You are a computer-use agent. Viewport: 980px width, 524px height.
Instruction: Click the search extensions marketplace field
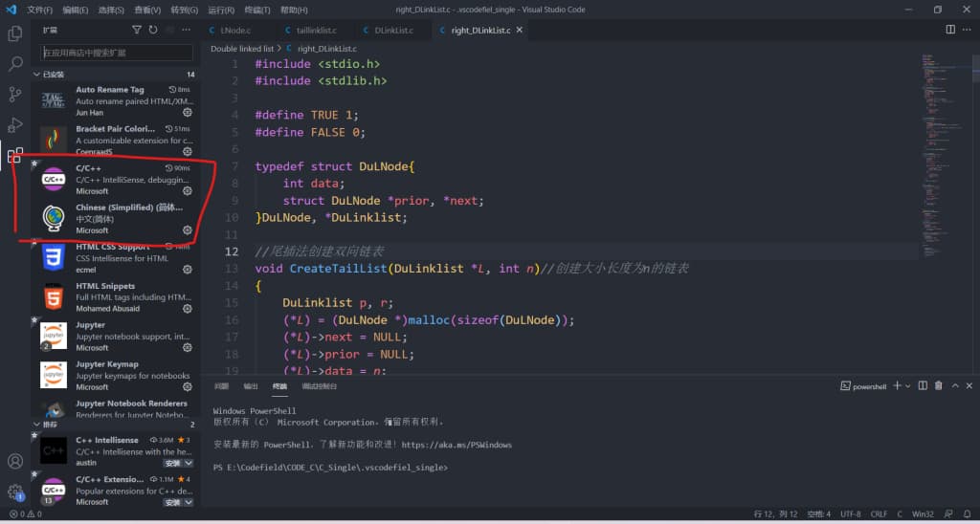tap(117, 54)
